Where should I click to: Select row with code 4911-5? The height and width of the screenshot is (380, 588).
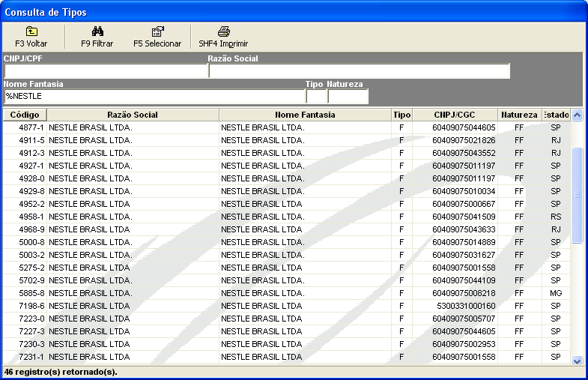(x=286, y=140)
